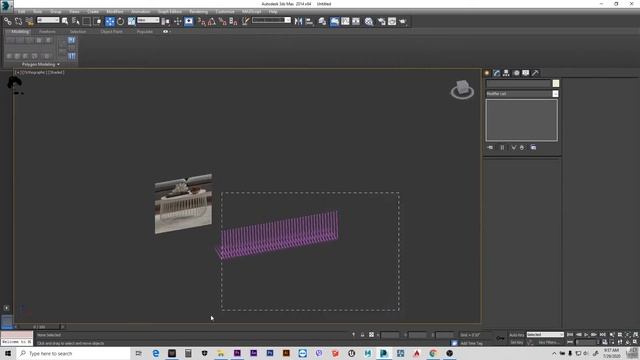Open the Create command panel tab
Screen dimensions: 640x360
(487, 73)
